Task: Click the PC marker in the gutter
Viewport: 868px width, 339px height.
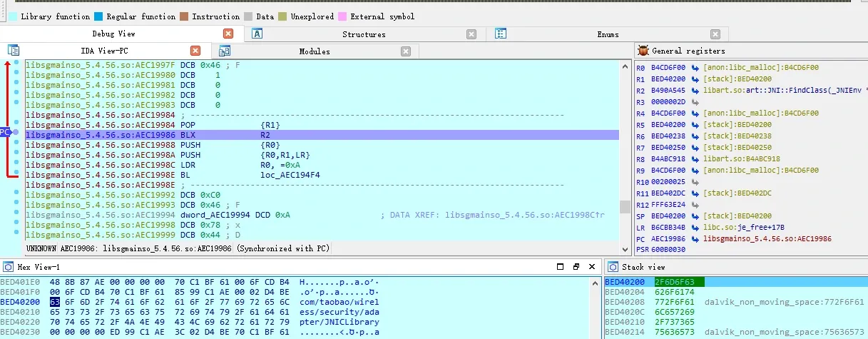Action: [x=5, y=132]
